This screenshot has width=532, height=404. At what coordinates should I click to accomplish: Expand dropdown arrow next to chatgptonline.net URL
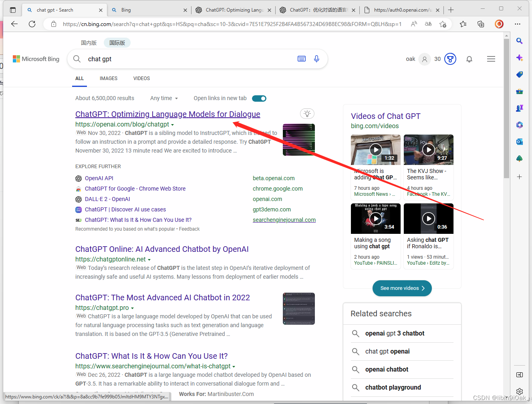pyautogui.click(x=149, y=260)
